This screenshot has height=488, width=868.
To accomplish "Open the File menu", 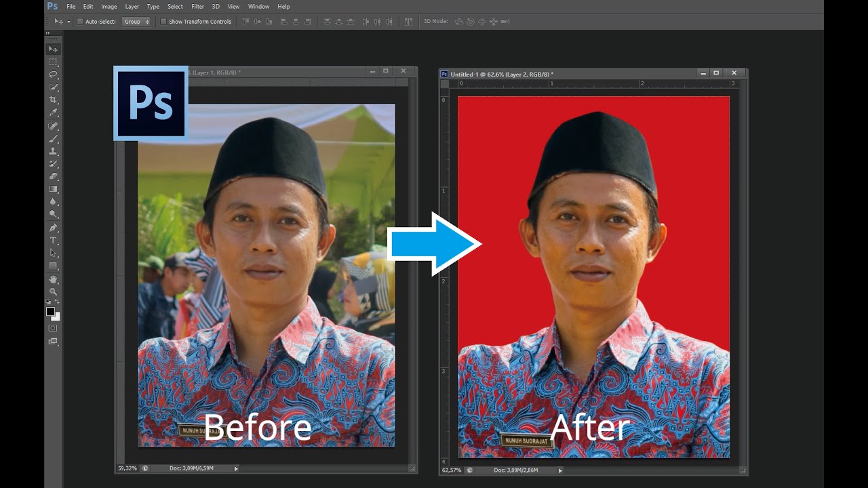I will click(x=71, y=7).
